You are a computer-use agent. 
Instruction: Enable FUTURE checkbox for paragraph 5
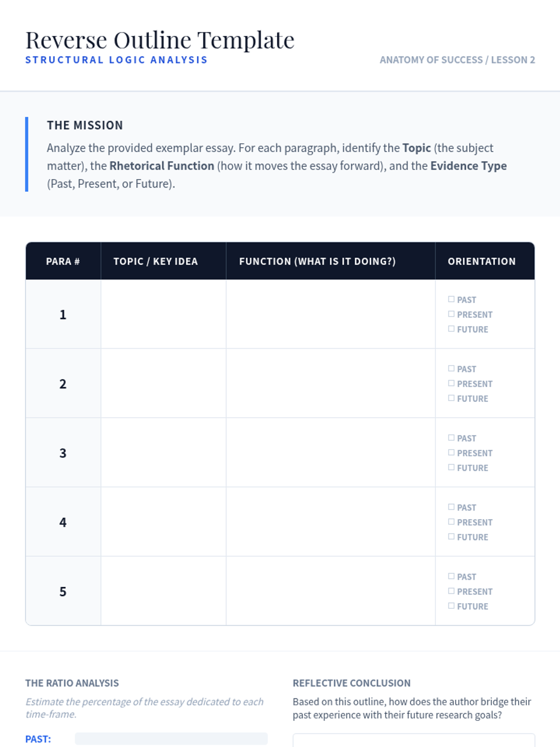coord(451,606)
